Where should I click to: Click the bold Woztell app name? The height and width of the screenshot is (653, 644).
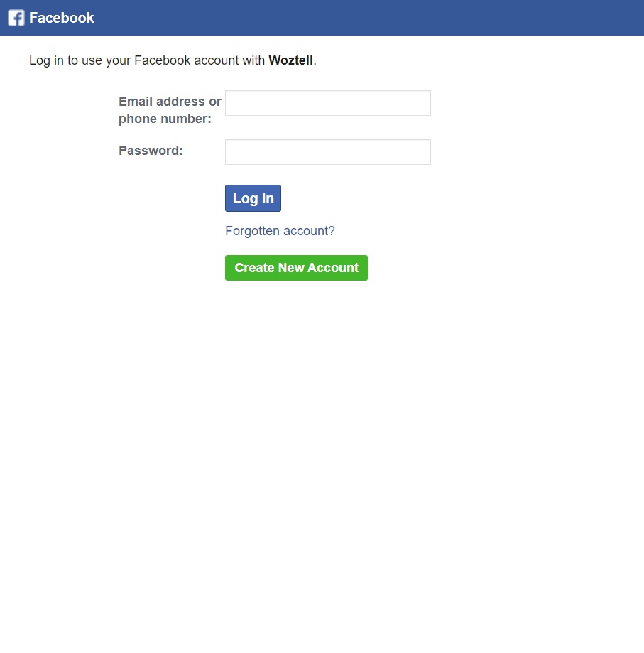pyautogui.click(x=291, y=60)
